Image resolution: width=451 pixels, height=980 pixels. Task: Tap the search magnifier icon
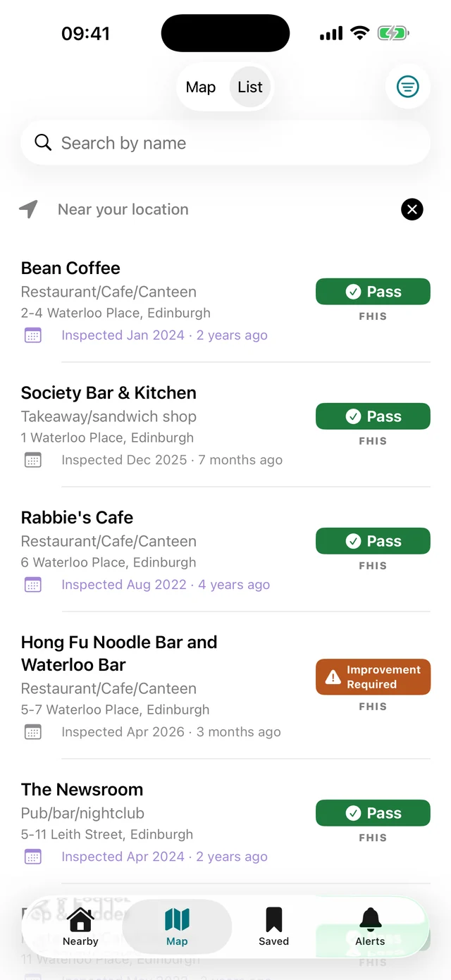[x=43, y=143]
